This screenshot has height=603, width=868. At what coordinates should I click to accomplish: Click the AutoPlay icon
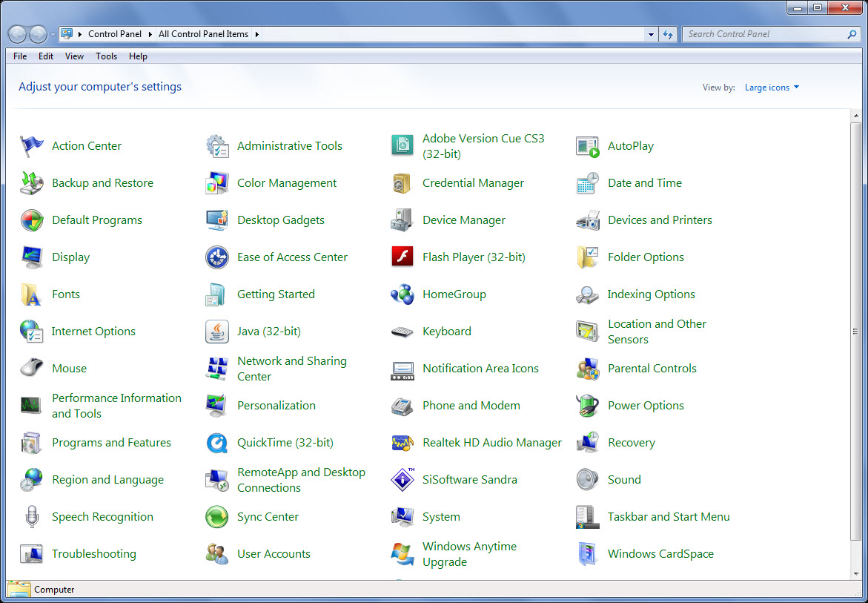tap(587, 146)
